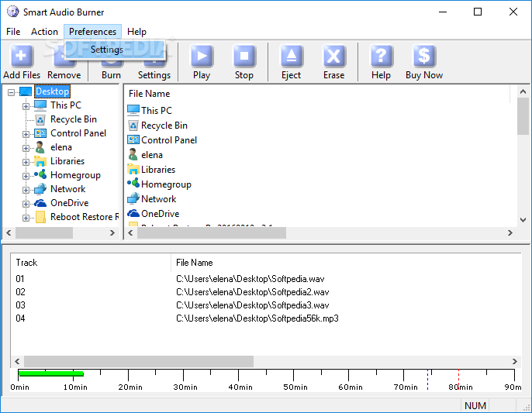Click Homegroup icon in the file list
This screenshot has width=532, height=413.
tap(133, 184)
